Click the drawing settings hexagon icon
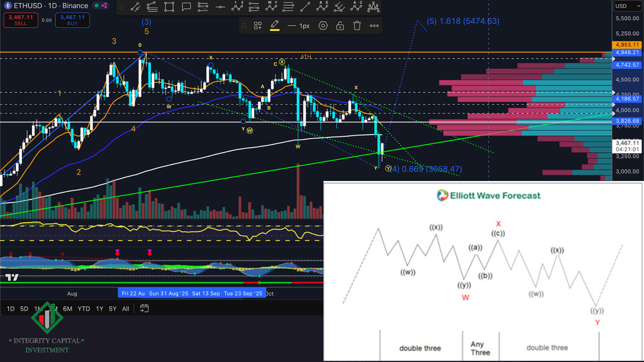Image resolution: width=644 pixels, height=362 pixels. coord(323,26)
